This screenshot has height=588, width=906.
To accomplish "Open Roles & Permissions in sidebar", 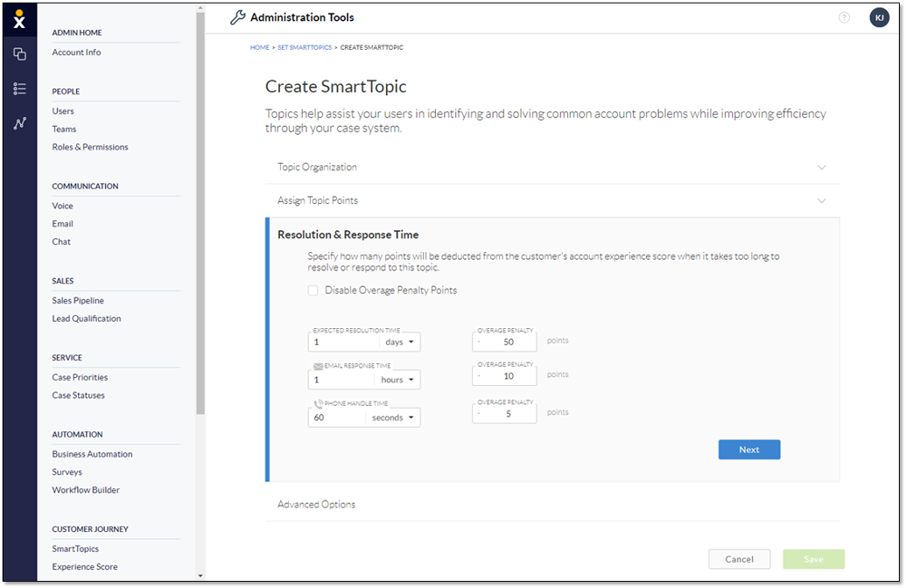I will [90, 147].
